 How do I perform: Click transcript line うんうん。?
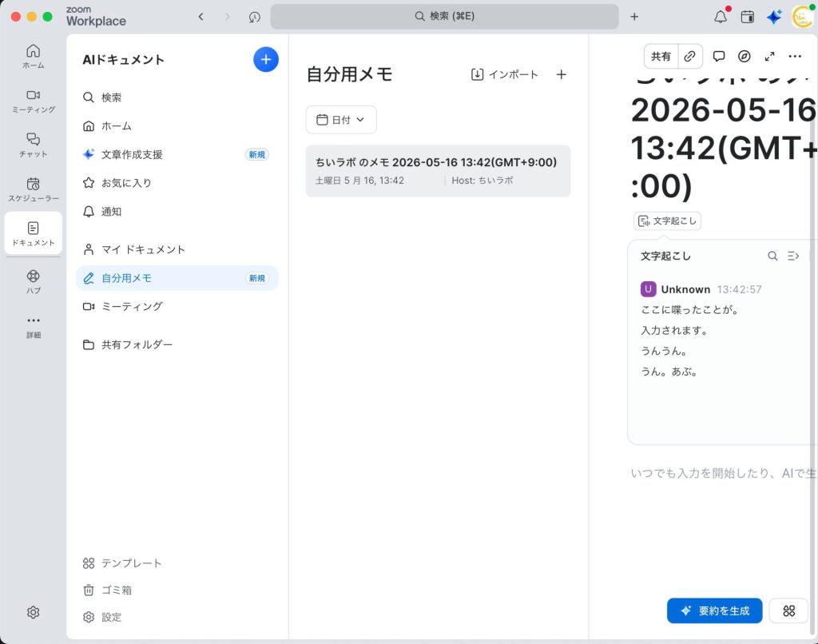click(x=664, y=351)
